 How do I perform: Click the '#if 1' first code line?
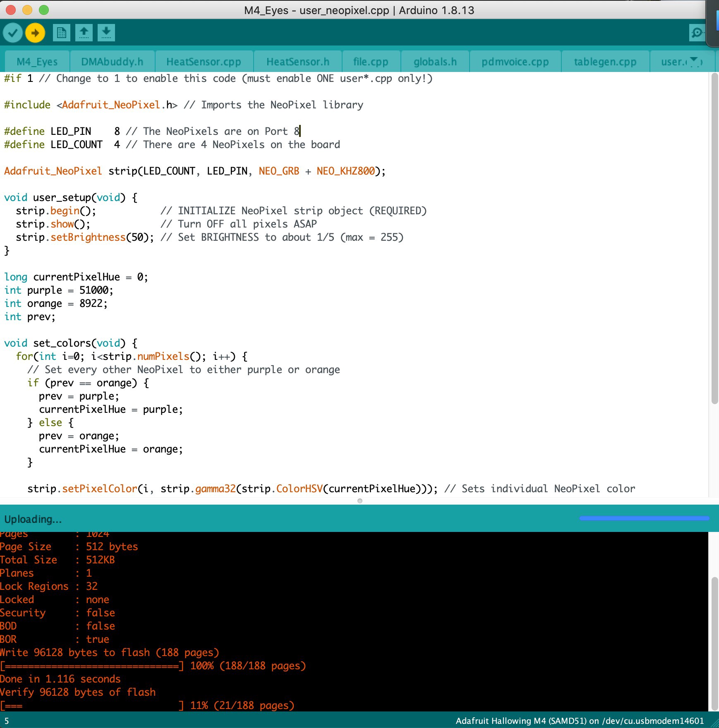(x=218, y=78)
